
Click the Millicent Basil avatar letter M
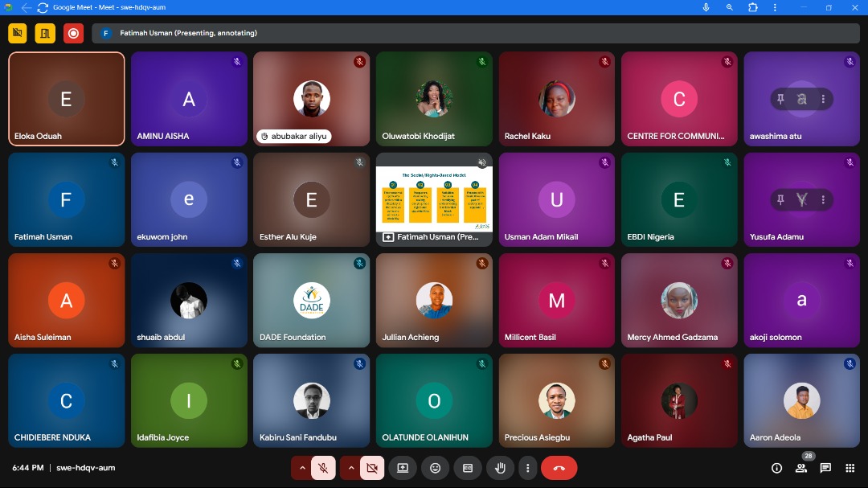(557, 300)
